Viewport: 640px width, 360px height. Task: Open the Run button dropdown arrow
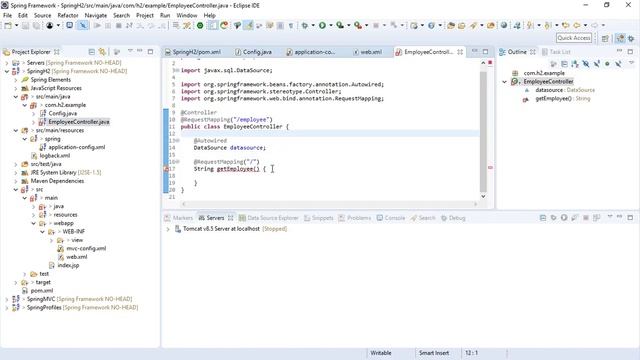tap(331, 25)
